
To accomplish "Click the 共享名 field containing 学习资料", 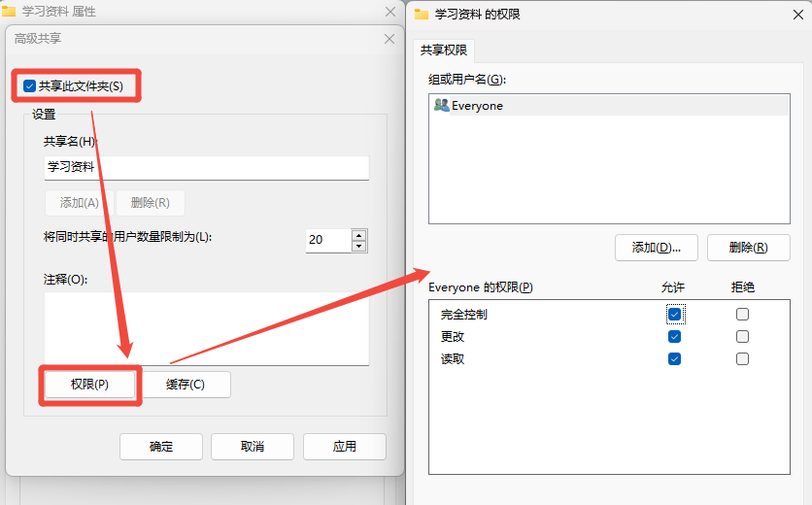I will pos(207,167).
